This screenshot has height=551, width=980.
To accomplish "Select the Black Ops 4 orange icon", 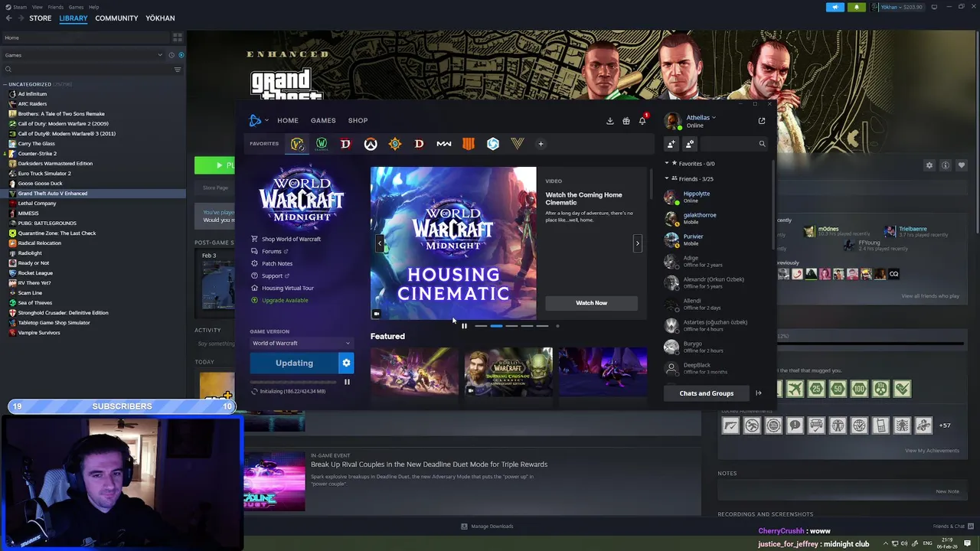I will [469, 144].
